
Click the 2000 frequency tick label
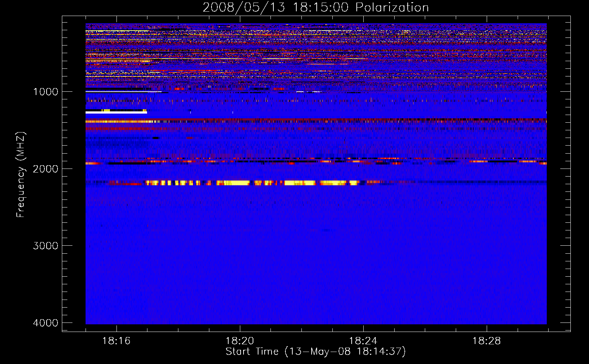pos(46,169)
